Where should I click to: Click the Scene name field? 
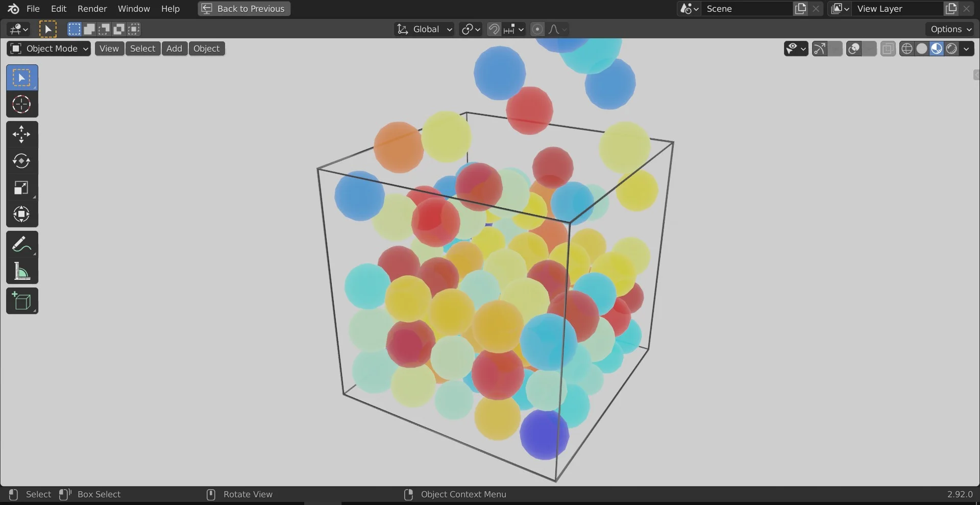tap(747, 9)
